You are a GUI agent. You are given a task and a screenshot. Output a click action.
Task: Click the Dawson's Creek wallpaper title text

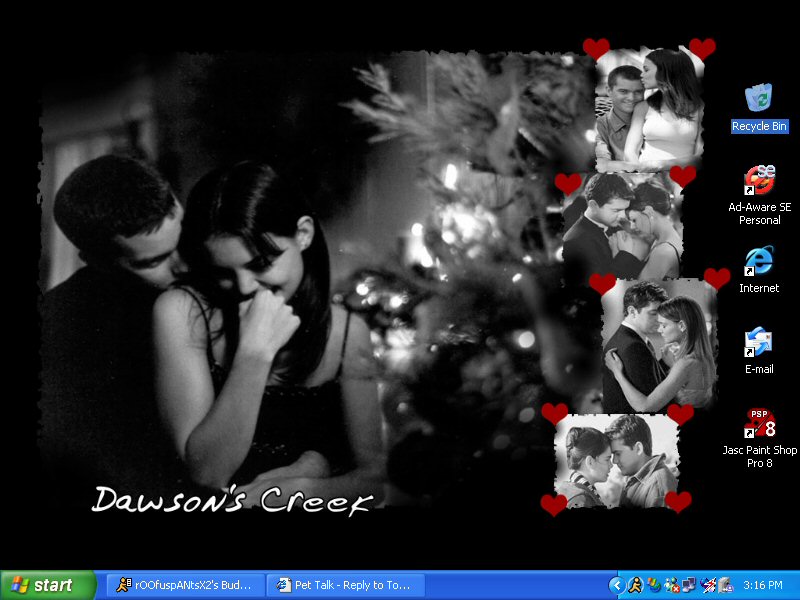coord(232,499)
